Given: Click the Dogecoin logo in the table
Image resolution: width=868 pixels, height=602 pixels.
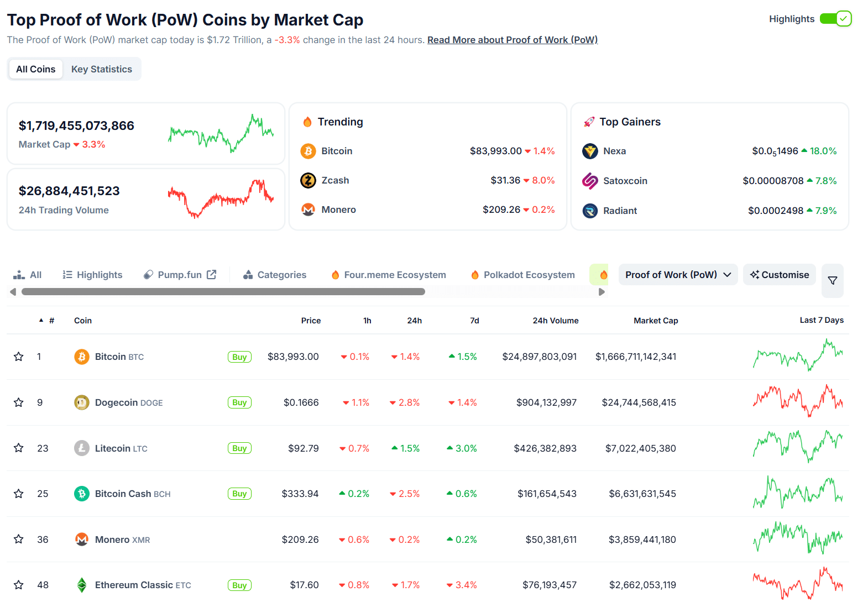Looking at the screenshot, I should coord(81,402).
